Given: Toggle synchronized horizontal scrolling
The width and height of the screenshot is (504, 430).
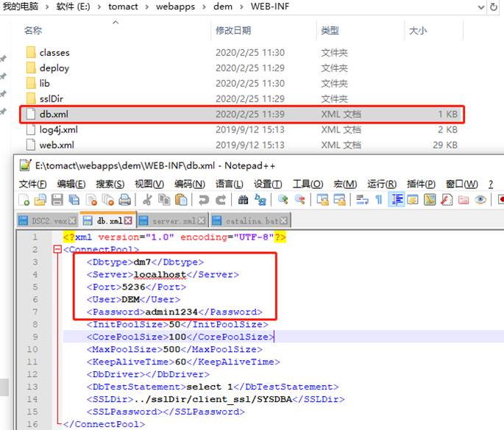Looking at the screenshot, I should 339,200.
